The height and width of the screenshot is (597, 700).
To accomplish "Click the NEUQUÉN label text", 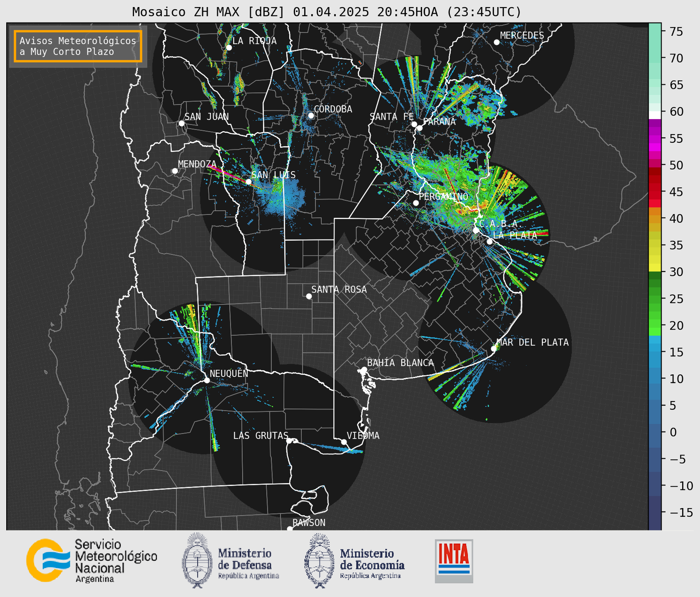I will tap(229, 374).
